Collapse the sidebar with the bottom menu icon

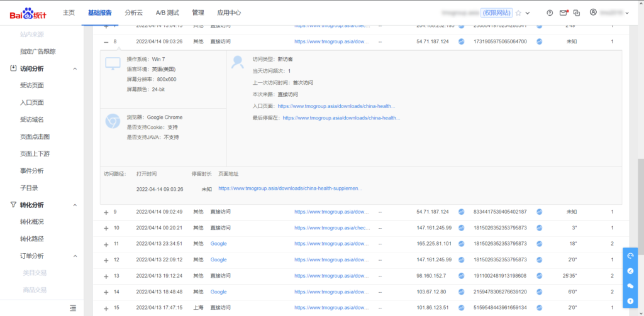pyautogui.click(x=73, y=307)
